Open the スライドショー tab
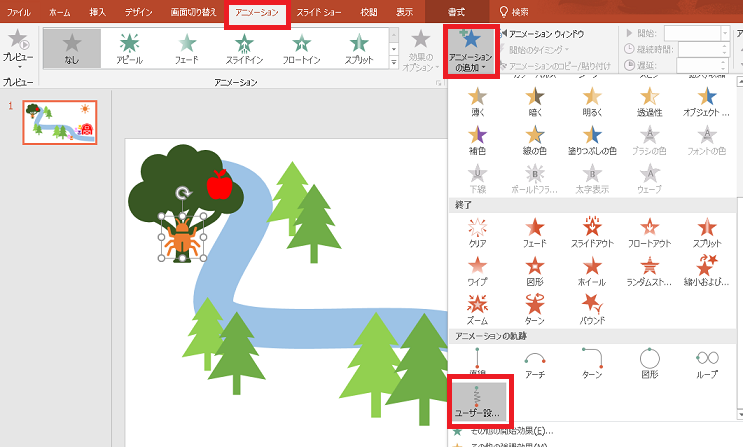The width and height of the screenshot is (743, 447). coord(319,12)
